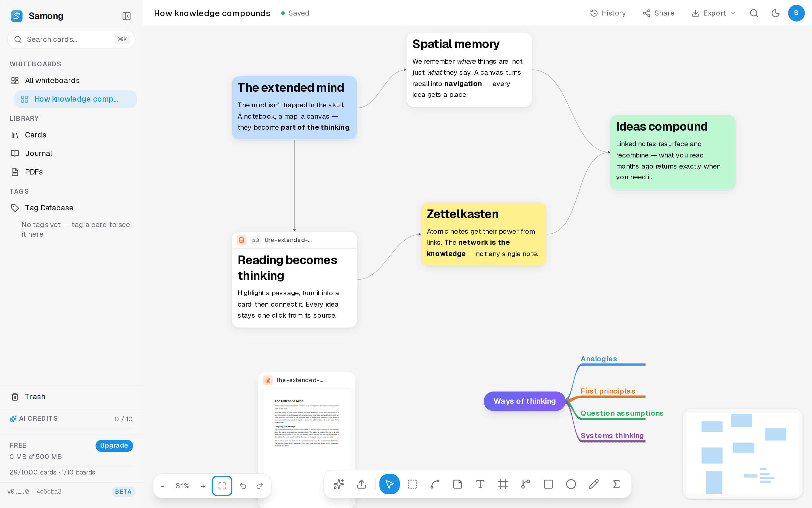
Task: Select the note card tool
Action: 458,484
